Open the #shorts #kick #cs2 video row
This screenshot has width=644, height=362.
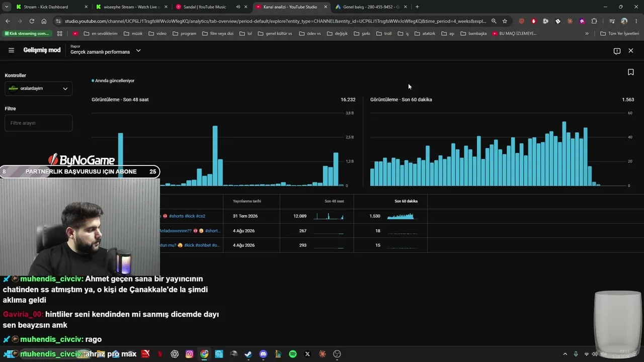click(187, 216)
